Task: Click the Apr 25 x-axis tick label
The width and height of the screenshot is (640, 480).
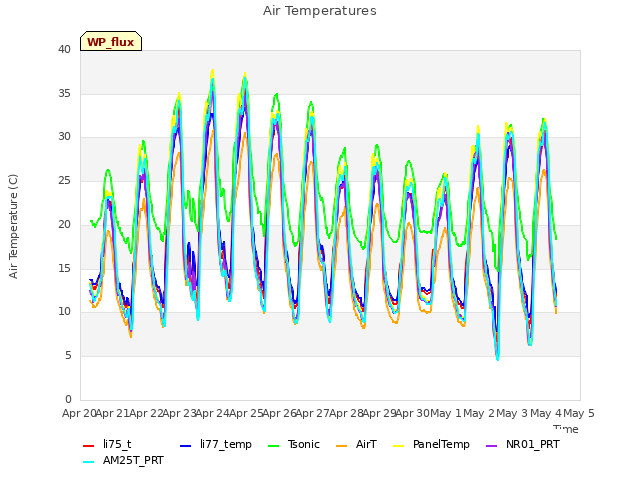Action: point(246,413)
